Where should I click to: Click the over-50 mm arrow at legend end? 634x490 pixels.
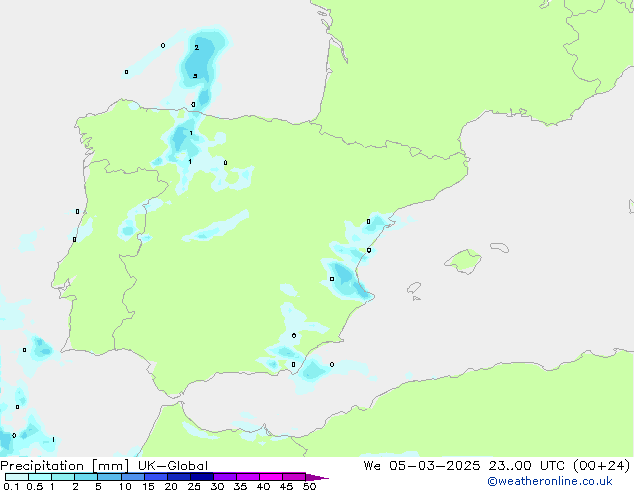(317, 477)
